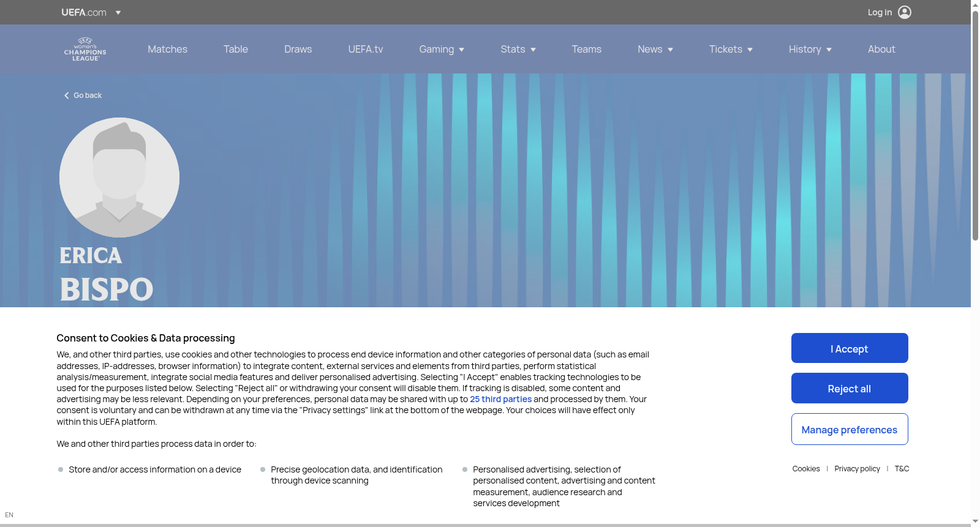Click the user account avatar icon

(x=905, y=12)
